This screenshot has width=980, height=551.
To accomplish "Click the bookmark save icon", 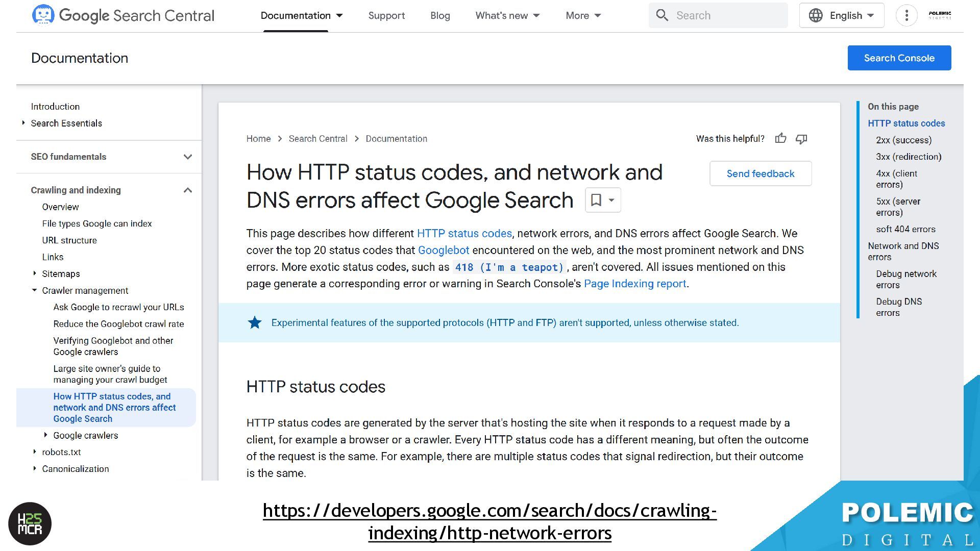I will coord(596,200).
